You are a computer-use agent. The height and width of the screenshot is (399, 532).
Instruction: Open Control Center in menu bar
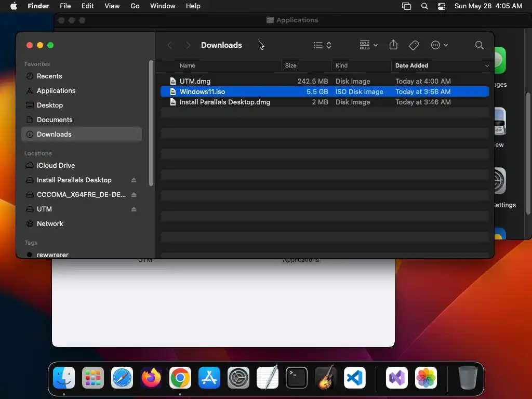pos(442,6)
